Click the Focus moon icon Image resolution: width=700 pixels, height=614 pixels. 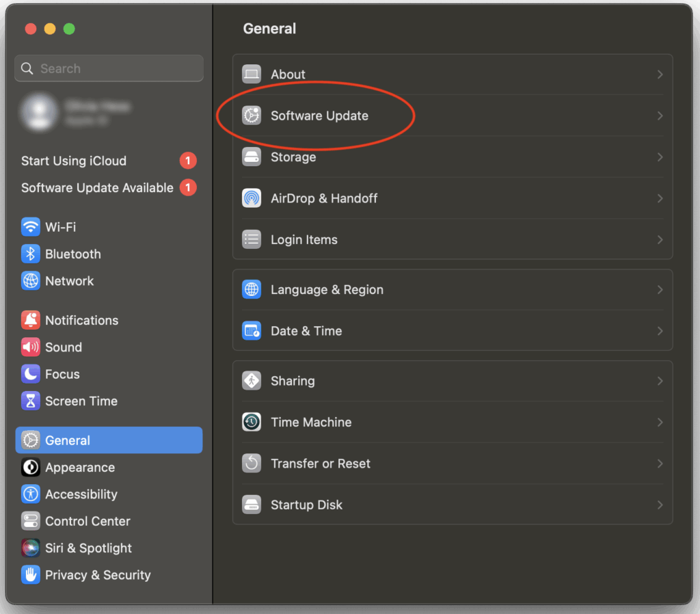pyautogui.click(x=31, y=375)
